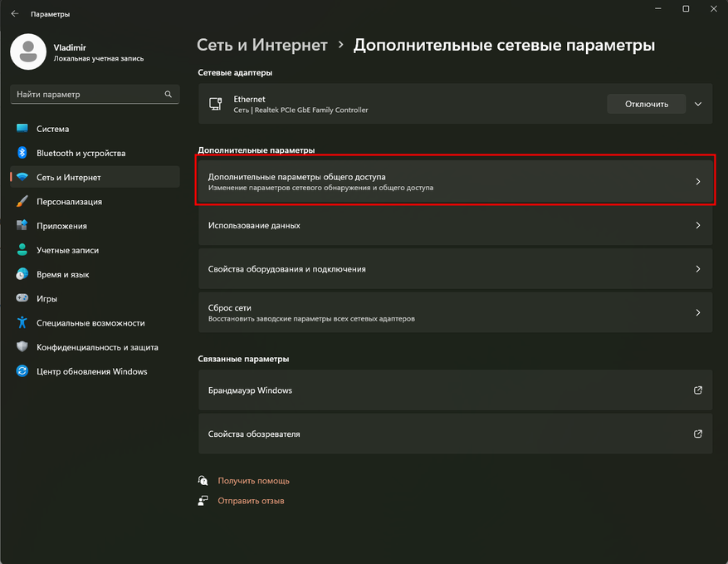Open Сброс сети chevron arrow
Viewport: 728px width, 564px height.
pyautogui.click(x=698, y=312)
